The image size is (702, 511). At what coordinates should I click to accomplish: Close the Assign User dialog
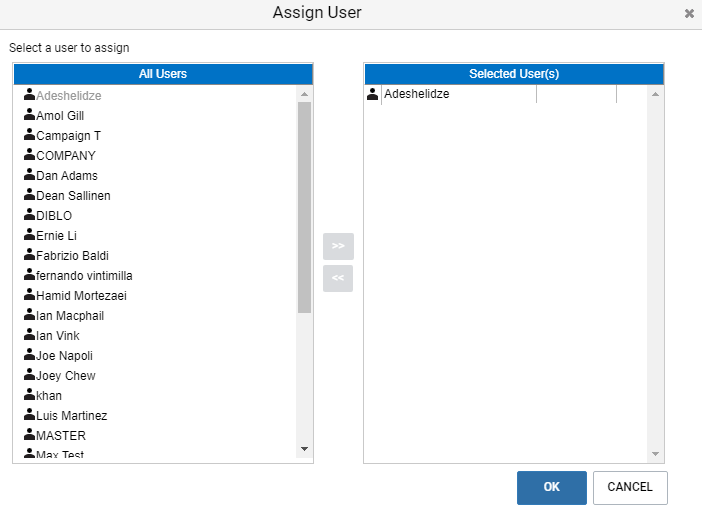click(689, 13)
